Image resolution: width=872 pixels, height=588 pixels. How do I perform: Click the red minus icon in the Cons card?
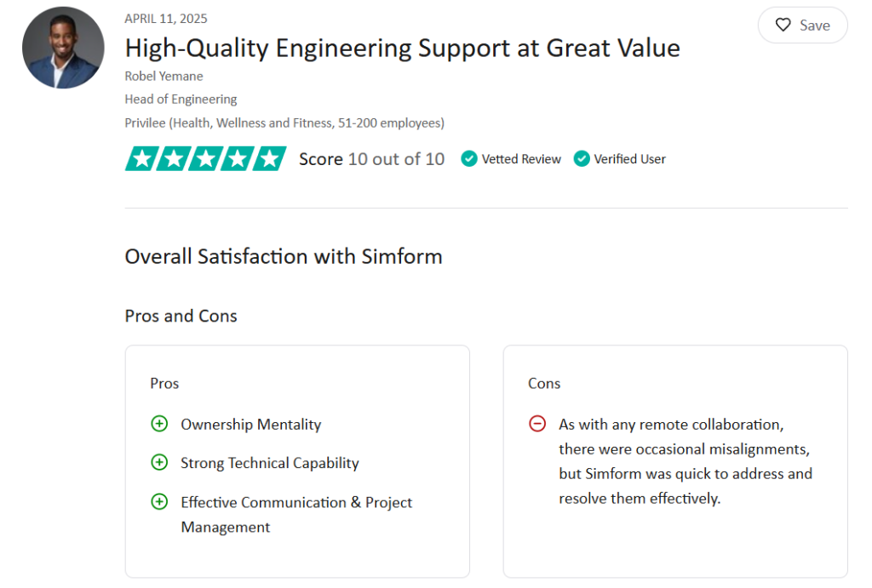[538, 423]
